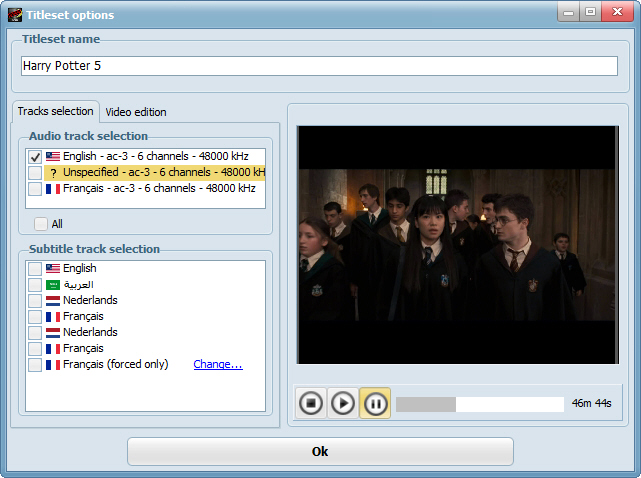Screen dimensions: 641x478
Task: Click the Stop playback button
Action: 311,403
